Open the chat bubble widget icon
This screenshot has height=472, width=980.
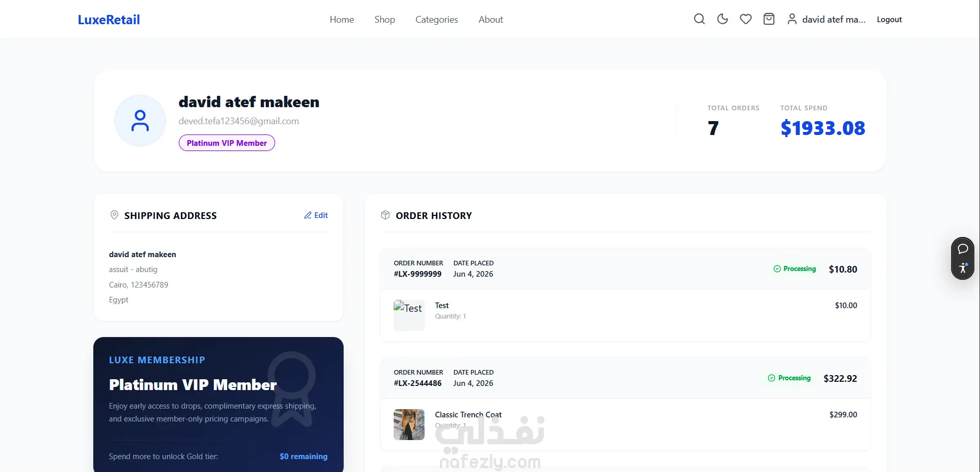tap(962, 249)
